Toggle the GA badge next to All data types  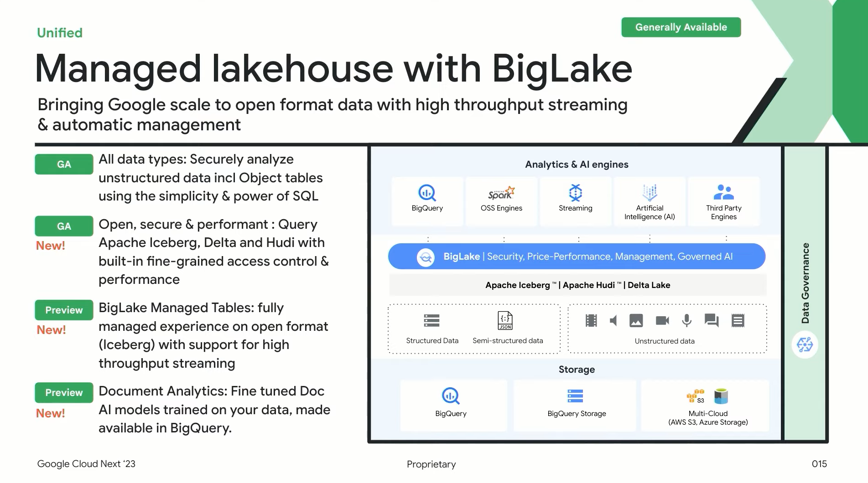(x=63, y=164)
